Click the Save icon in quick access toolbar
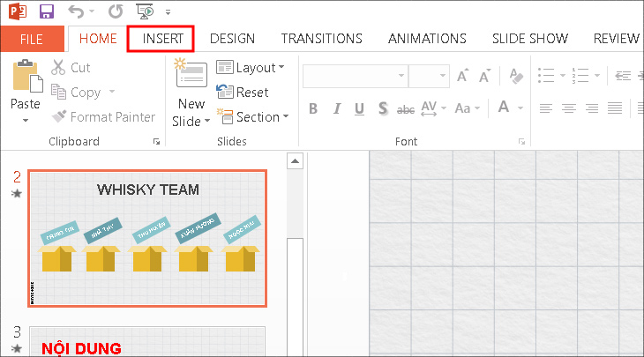Screen dimensions: 644x357 point(47,11)
